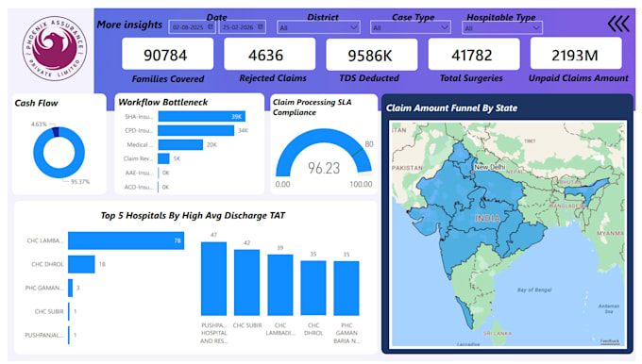Click the start date input field
642x364 pixels.
192,27
